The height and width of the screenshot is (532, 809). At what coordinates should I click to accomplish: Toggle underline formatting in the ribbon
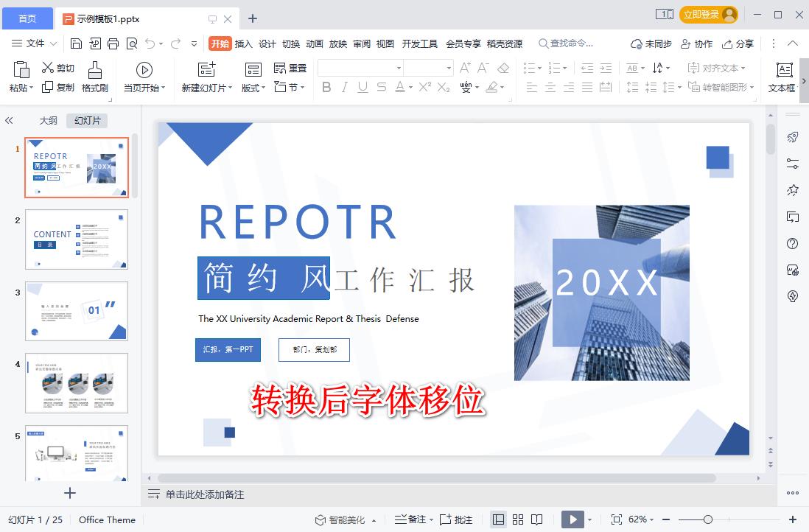click(362, 87)
